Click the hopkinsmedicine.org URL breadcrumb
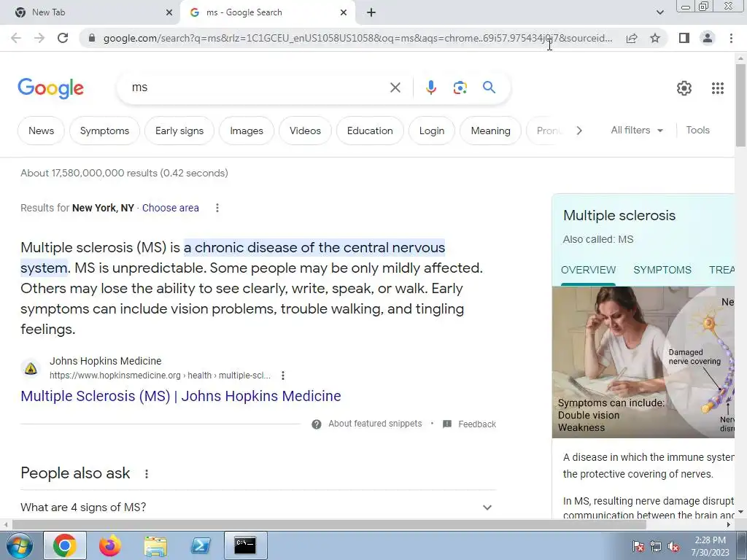 tap(160, 376)
